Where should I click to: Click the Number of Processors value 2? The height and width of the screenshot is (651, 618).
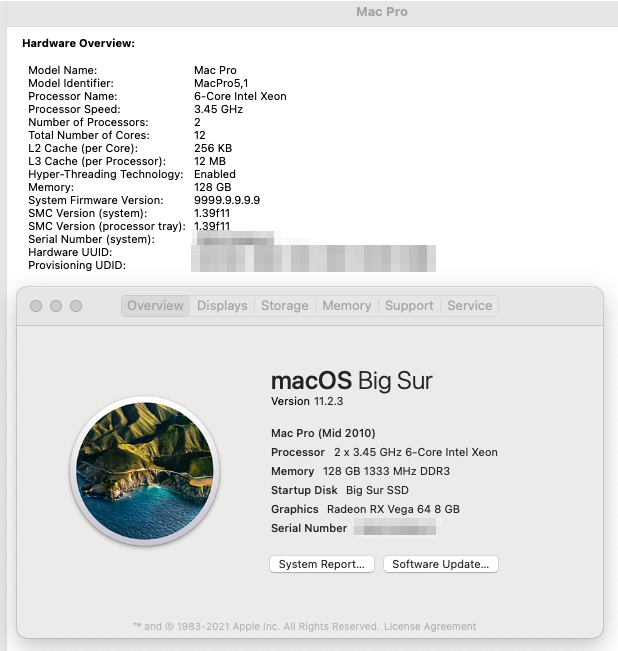pyautogui.click(x=197, y=122)
